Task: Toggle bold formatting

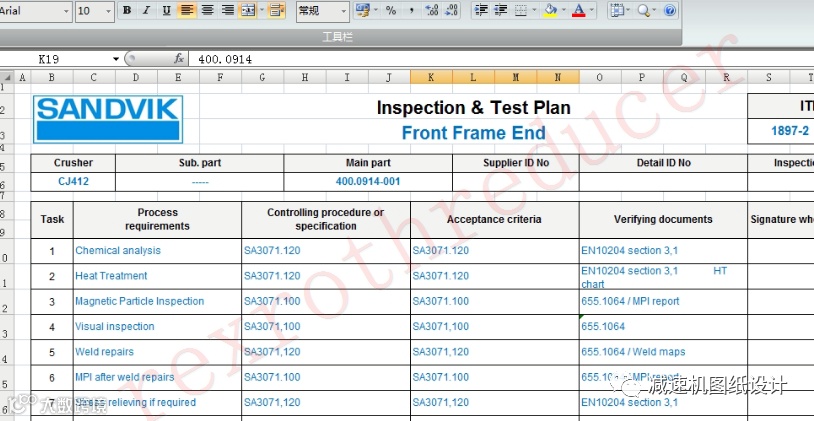Action: pos(127,10)
